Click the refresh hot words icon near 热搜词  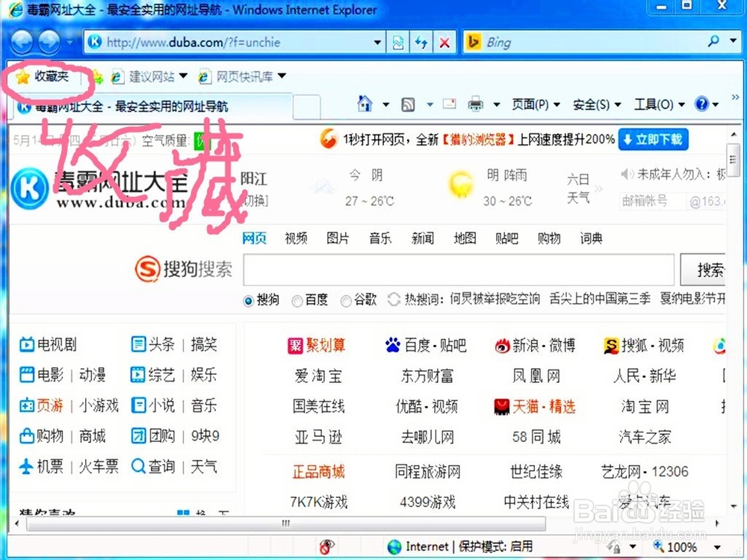point(394,299)
